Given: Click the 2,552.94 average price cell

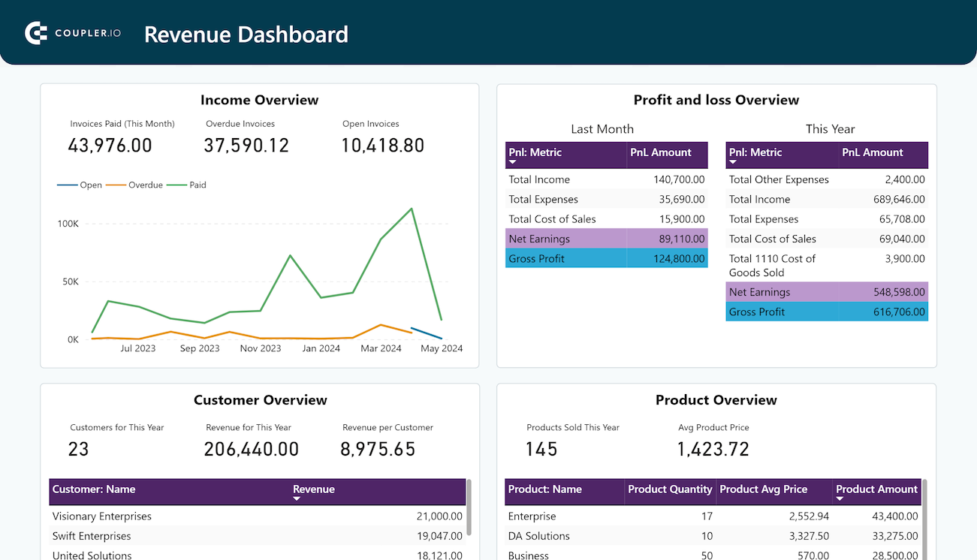Looking at the screenshot, I should [810, 516].
